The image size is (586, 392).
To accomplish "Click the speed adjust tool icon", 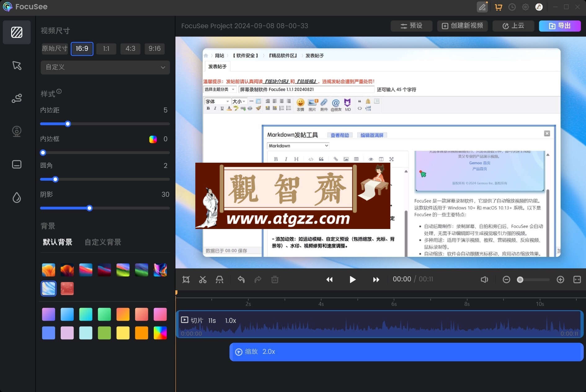I will point(220,280).
